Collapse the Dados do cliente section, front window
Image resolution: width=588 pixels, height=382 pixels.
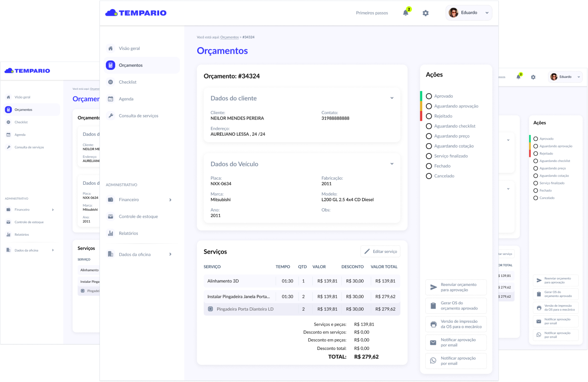pyautogui.click(x=392, y=98)
